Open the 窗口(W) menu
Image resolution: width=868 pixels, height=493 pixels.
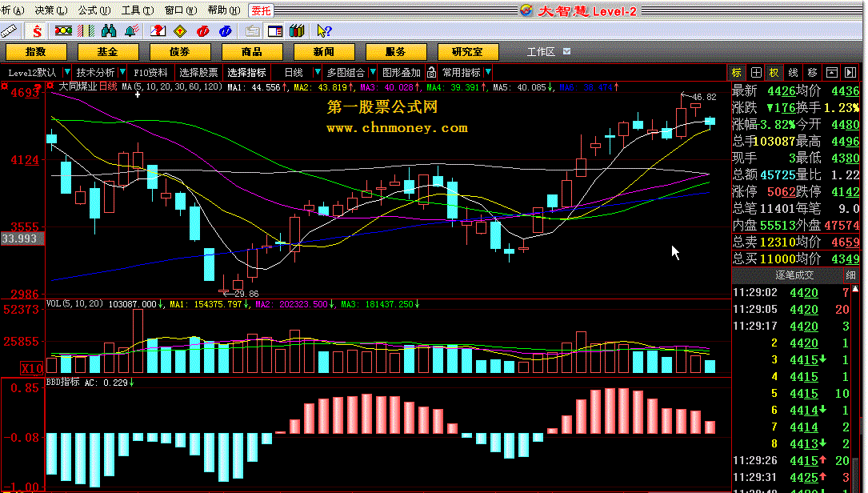pyautogui.click(x=181, y=10)
